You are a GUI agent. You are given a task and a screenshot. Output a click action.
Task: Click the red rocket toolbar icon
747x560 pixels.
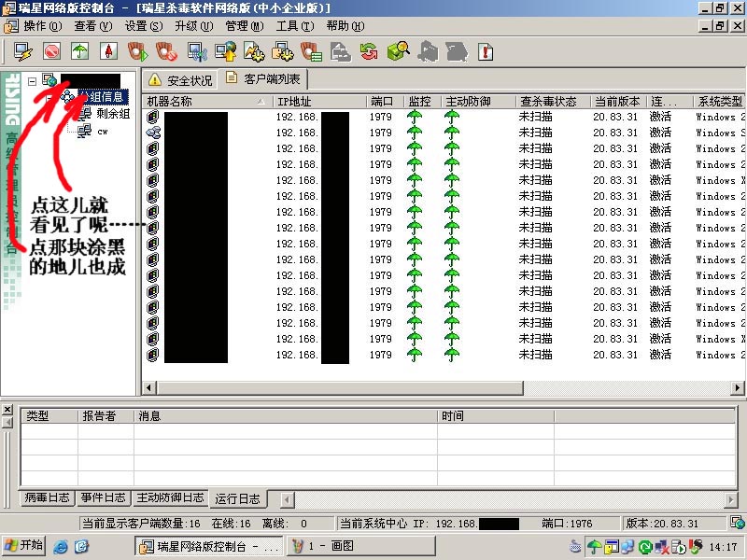(108, 50)
